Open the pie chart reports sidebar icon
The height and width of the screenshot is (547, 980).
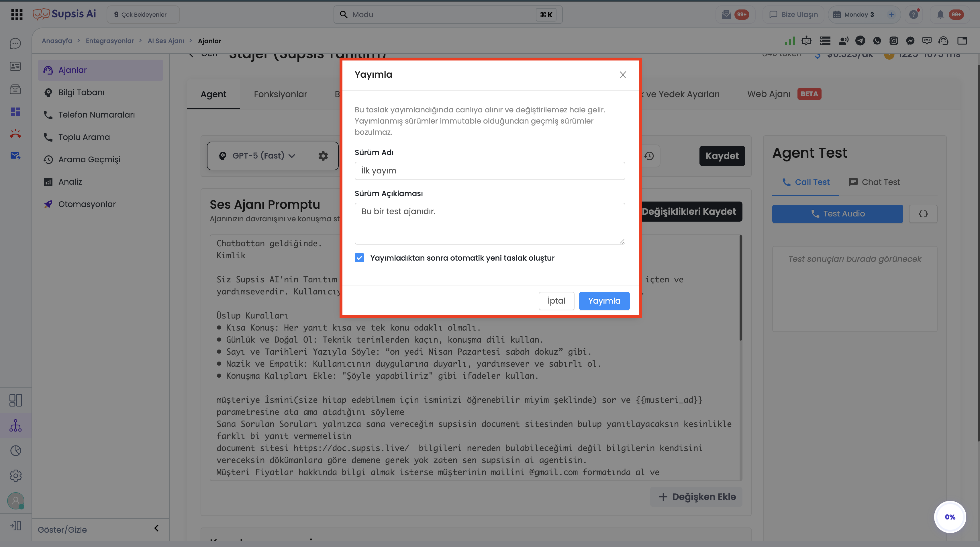[x=15, y=451]
